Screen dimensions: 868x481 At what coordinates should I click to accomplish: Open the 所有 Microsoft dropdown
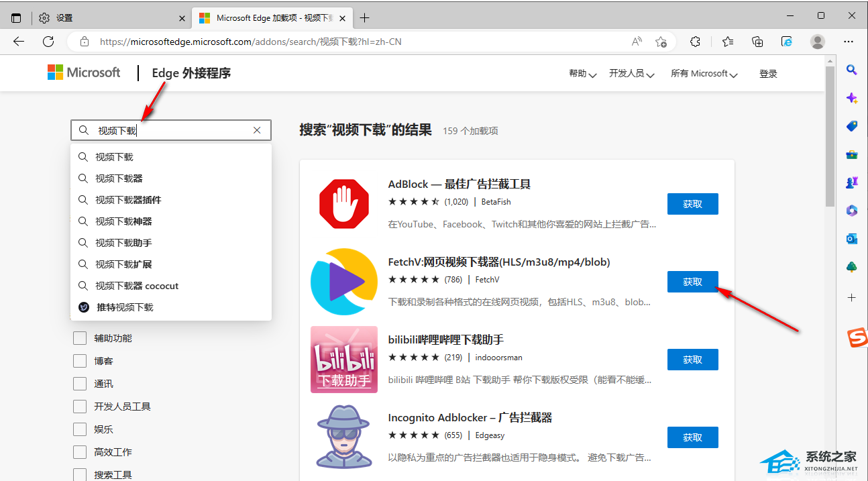[x=704, y=74]
